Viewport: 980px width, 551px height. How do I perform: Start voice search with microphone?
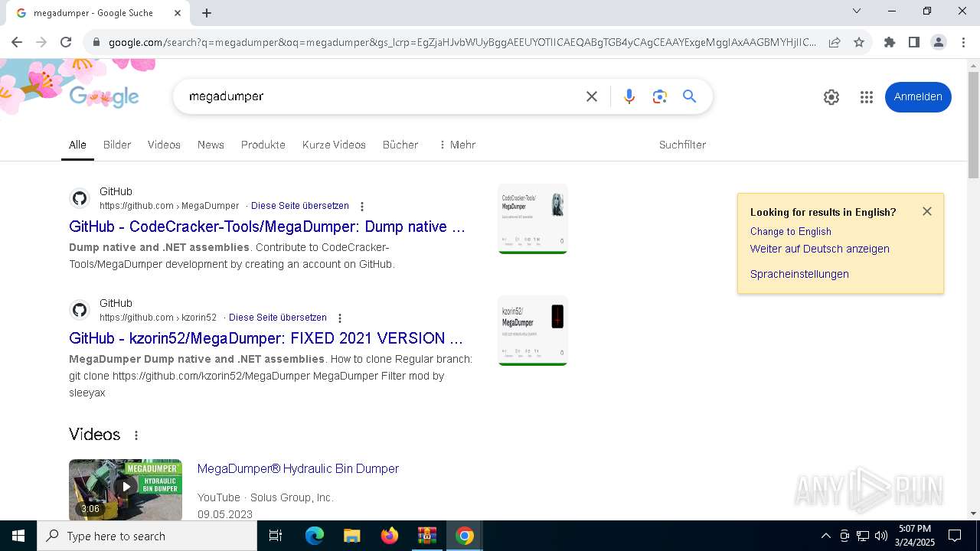point(629,96)
